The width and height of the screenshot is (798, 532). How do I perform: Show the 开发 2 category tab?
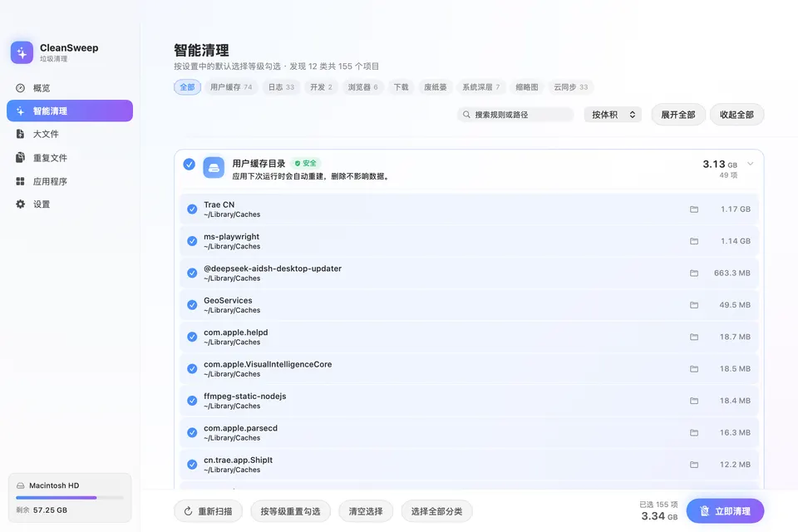321,87
